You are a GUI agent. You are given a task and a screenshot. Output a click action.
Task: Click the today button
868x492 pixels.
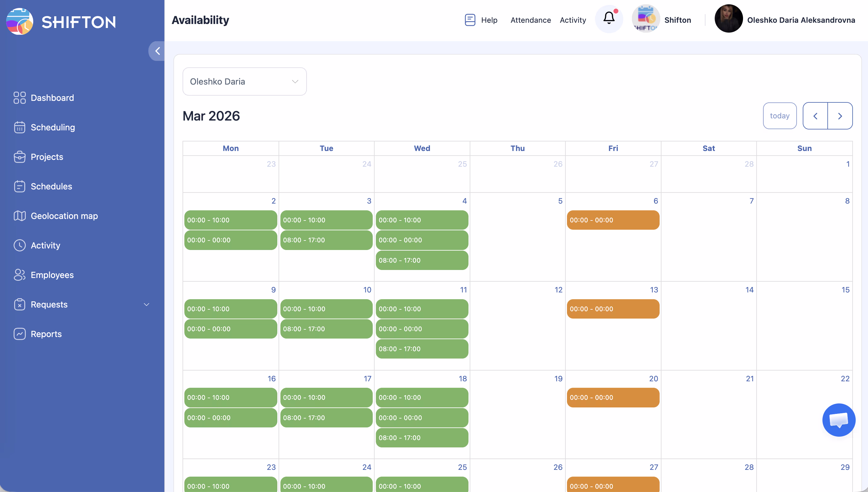pyautogui.click(x=779, y=116)
